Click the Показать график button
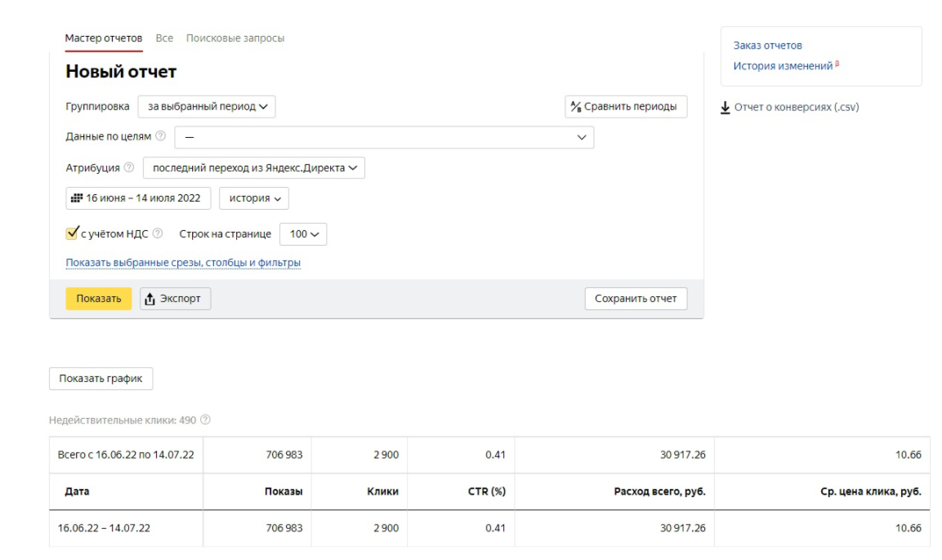Image resolution: width=942 pixels, height=560 pixels. pos(101,379)
